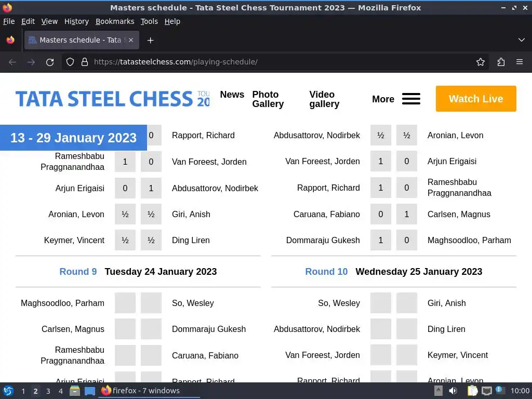Switch to workspace 3
The height and width of the screenshot is (399, 532).
(x=48, y=391)
